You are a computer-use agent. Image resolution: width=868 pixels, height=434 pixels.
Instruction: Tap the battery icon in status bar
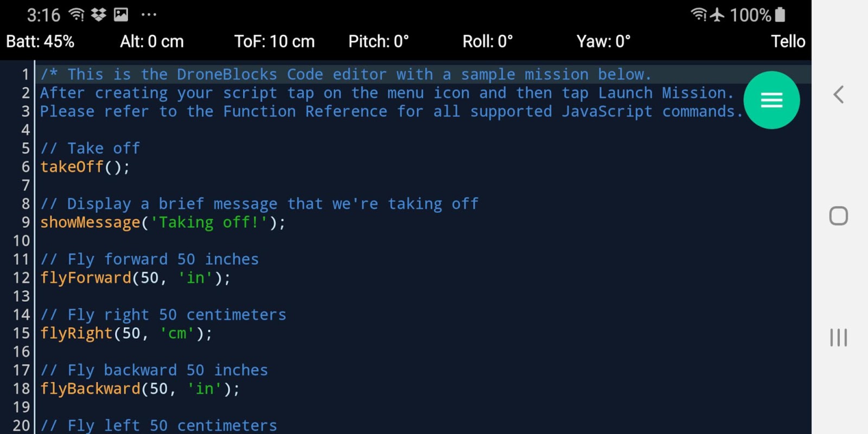click(780, 15)
